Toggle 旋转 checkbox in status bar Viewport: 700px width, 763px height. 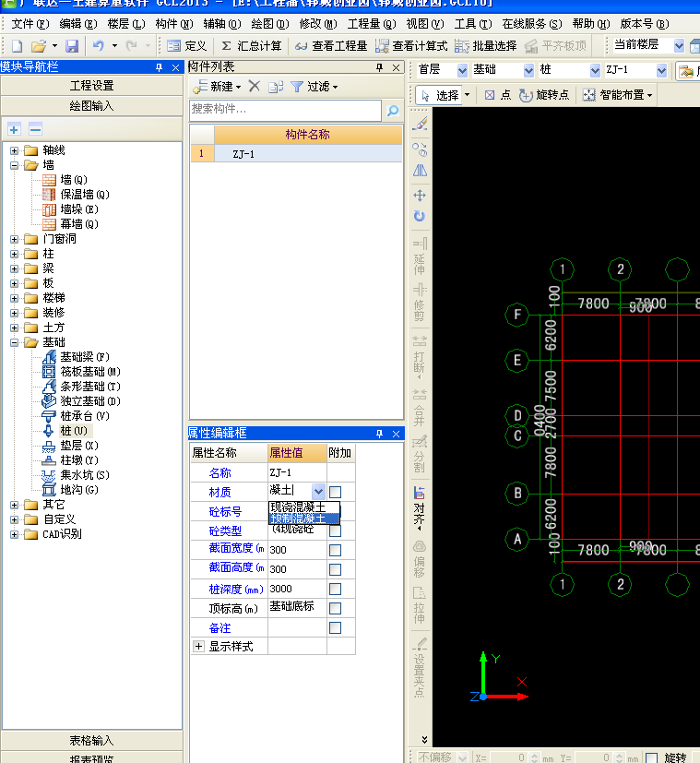coord(652,757)
